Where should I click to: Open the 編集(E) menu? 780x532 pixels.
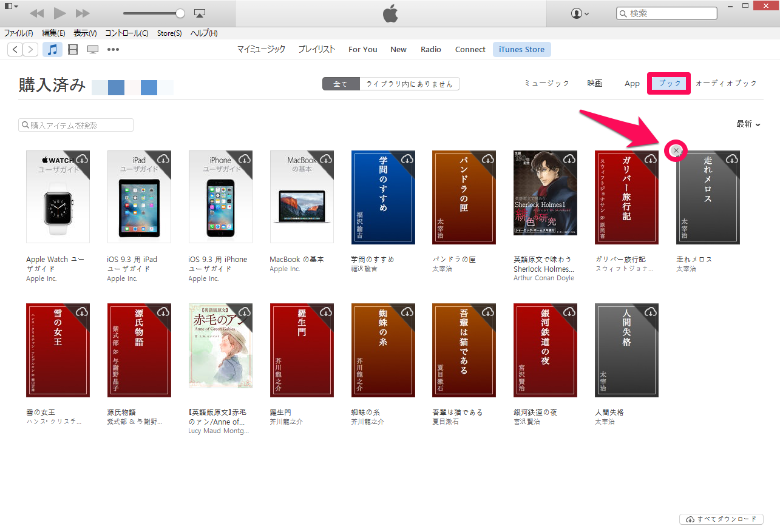click(53, 33)
